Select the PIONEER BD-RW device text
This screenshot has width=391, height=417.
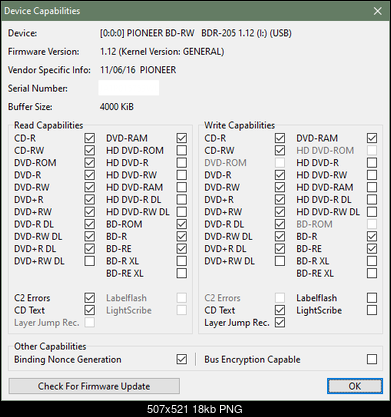[x=196, y=33]
